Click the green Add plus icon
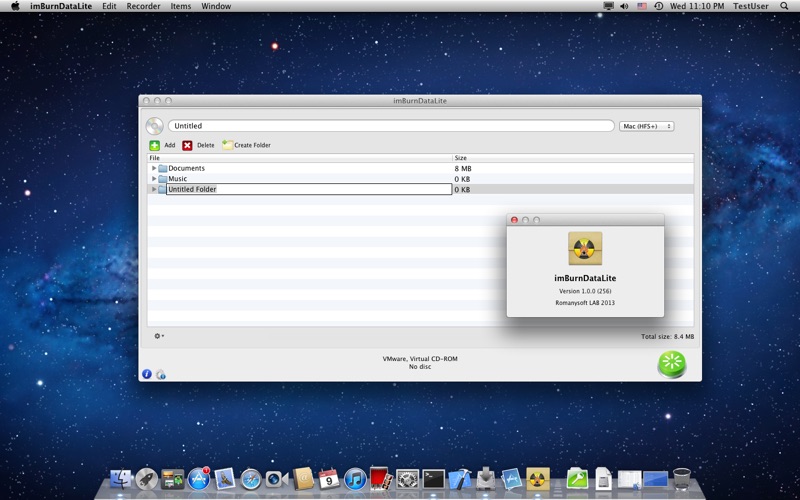 click(155, 145)
